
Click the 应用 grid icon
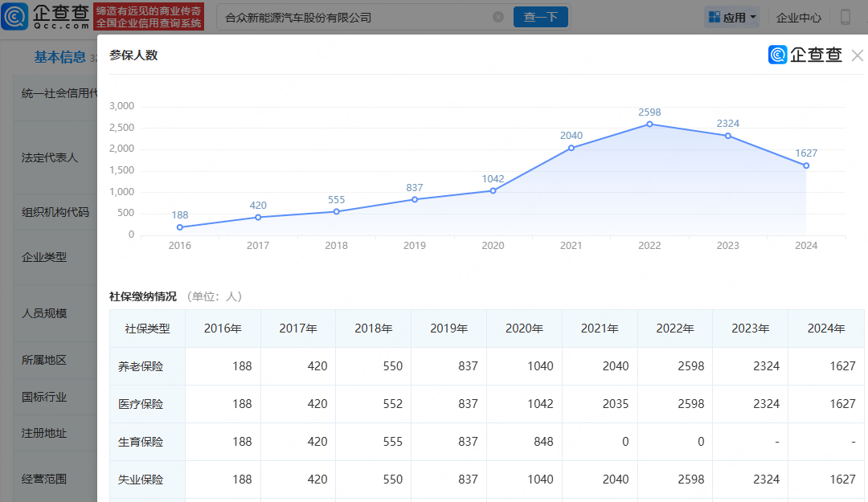tap(714, 17)
